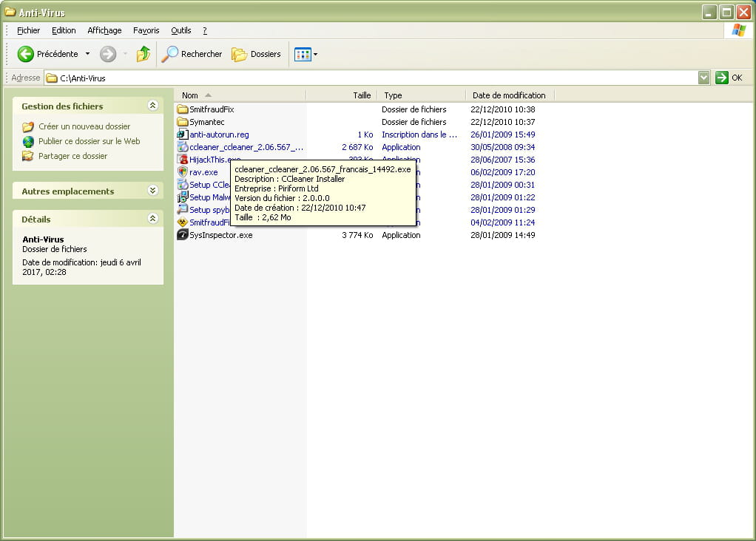756x541 pixels.
Task: Click the up one folder level icon
Action: pos(144,54)
